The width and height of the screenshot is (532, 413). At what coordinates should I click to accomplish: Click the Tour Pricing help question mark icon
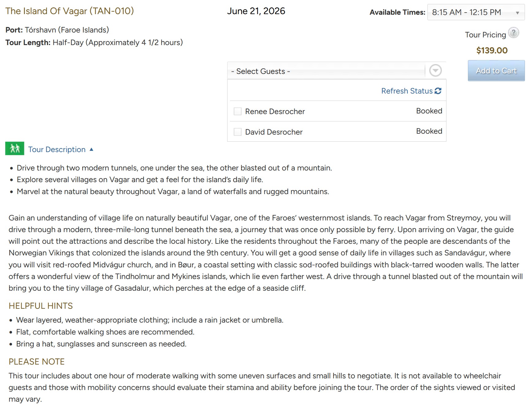(x=513, y=33)
